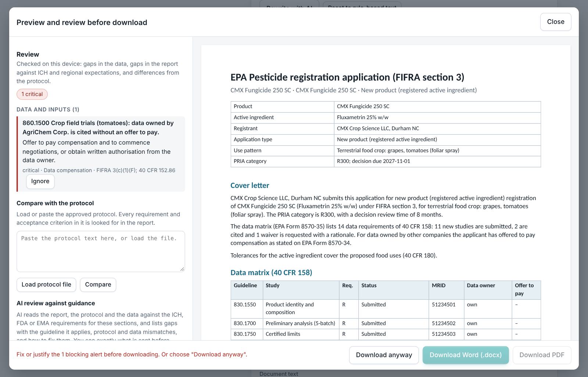Click guideline 830.1550 cell
The height and width of the screenshot is (377, 588).
[247, 309]
